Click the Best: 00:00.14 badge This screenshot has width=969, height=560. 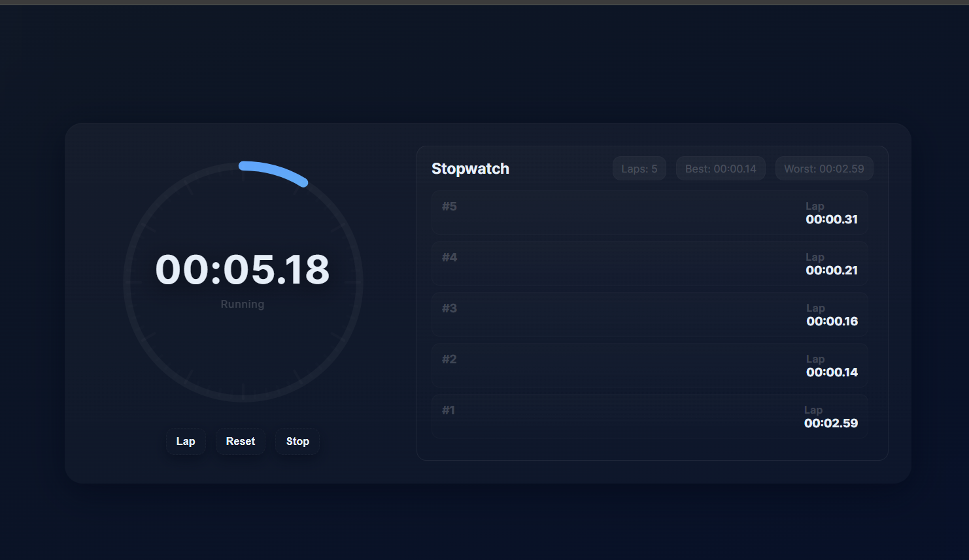pos(721,169)
